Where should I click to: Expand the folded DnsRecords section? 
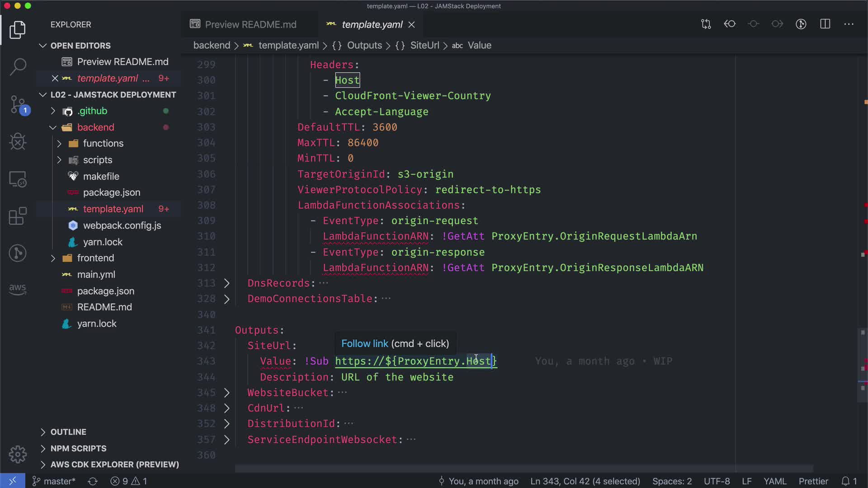pos(227,283)
